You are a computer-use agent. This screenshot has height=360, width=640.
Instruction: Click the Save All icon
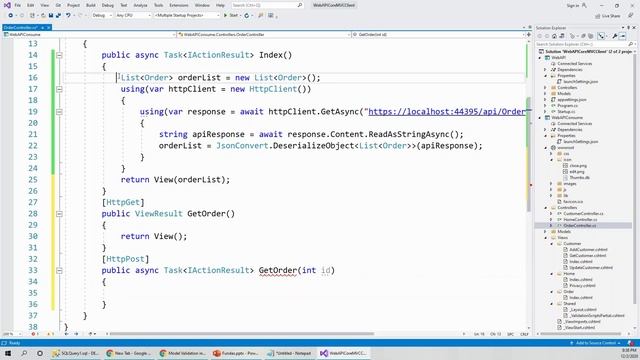click(x=58, y=15)
